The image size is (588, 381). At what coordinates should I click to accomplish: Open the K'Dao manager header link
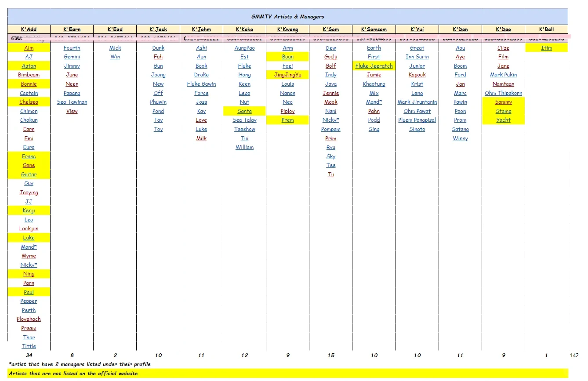tap(503, 29)
